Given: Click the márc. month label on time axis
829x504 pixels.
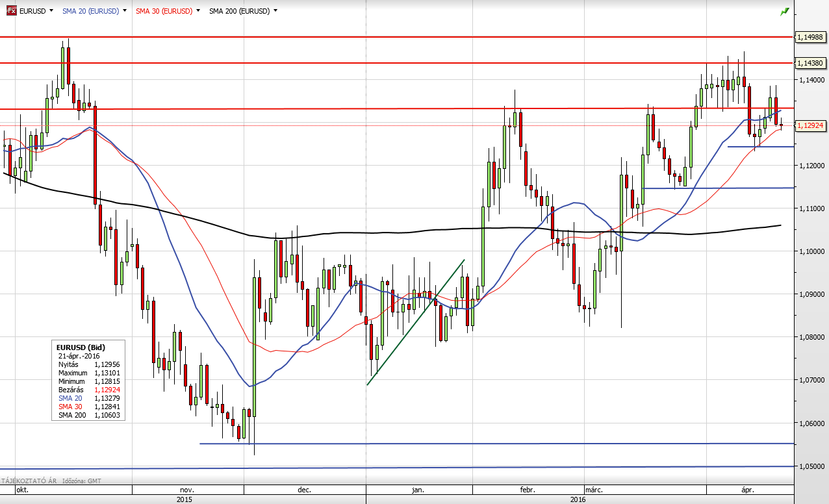Looking at the screenshot, I should click(594, 491).
